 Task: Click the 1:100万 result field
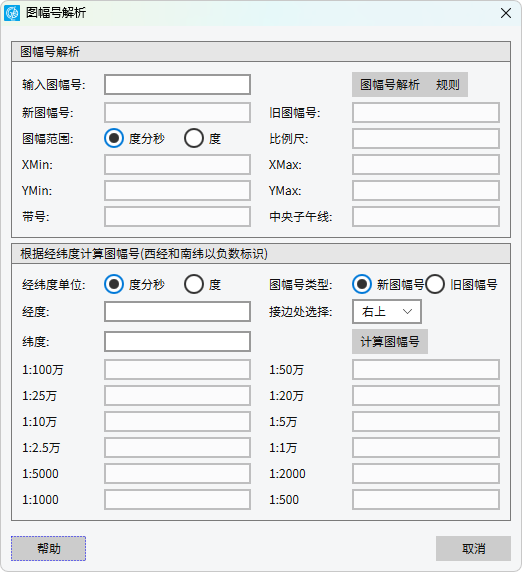point(177,370)
